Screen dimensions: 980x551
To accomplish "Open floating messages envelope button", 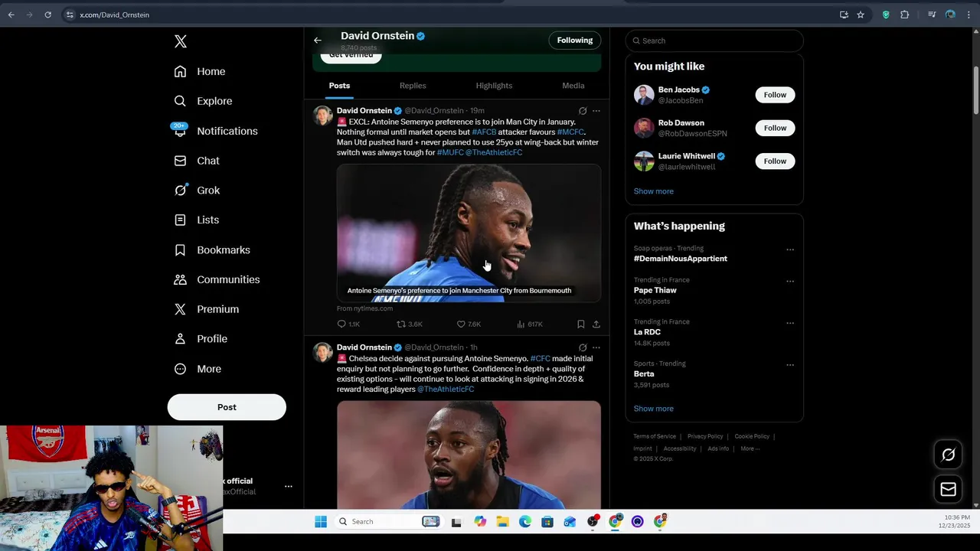I will point(948,489).
